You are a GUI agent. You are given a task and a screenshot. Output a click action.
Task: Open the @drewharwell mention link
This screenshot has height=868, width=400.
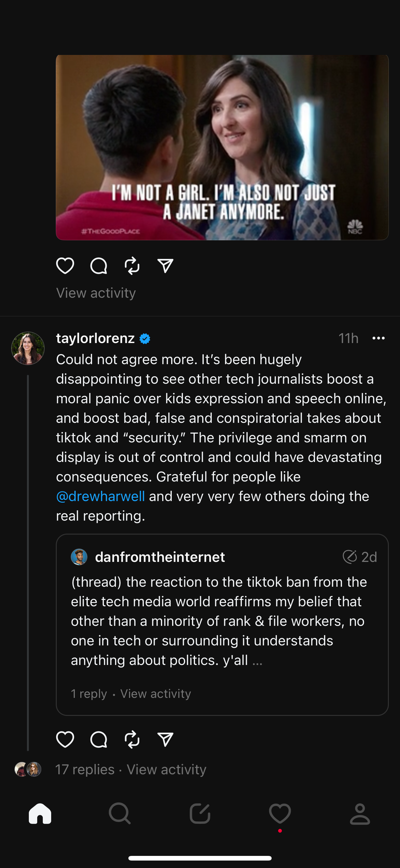click(100, 496)
